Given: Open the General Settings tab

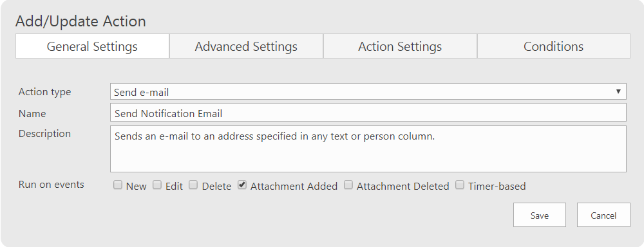Looking at the screenshot, I should pos(92,46).
